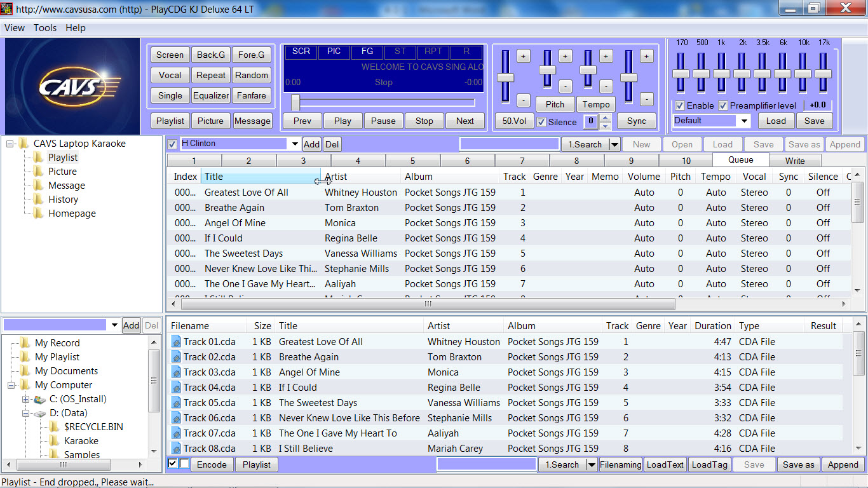Click the Stop playback button
Viewport: 868px width, 488px height.
coord(424,121)
